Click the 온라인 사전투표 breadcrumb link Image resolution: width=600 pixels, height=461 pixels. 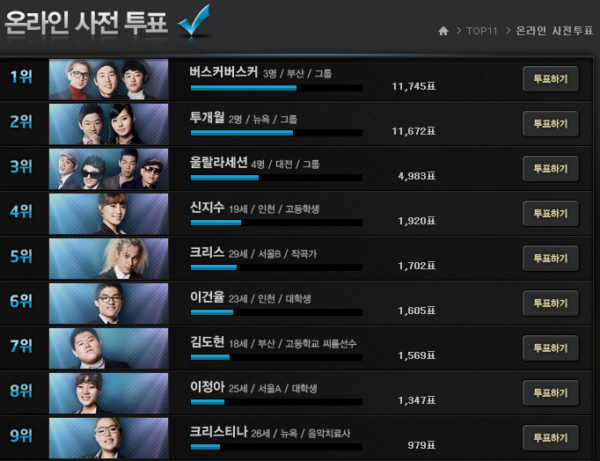click(x=554, y=31)
